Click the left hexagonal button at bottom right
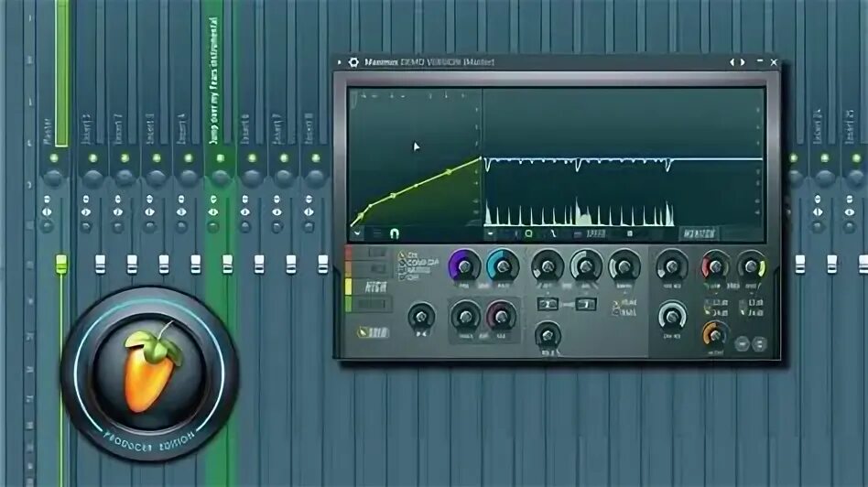Screen dimensions: 868x487 tap(743, 344)
